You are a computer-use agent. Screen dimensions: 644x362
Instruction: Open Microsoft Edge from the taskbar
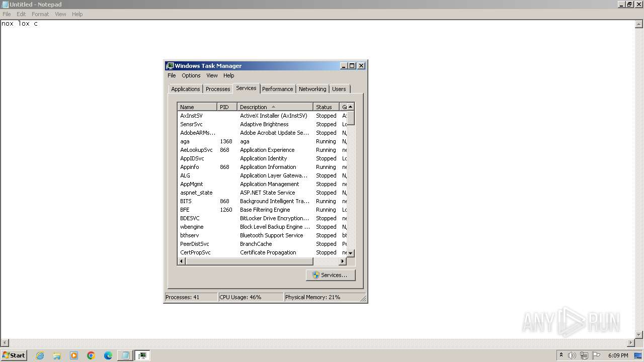[108, 355]
